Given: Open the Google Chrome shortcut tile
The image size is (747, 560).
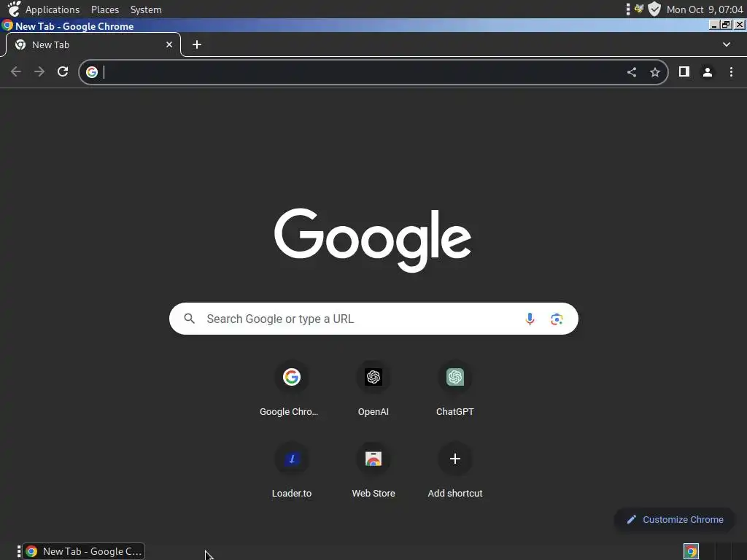Looking at the screenshot, I should (291, 389).
